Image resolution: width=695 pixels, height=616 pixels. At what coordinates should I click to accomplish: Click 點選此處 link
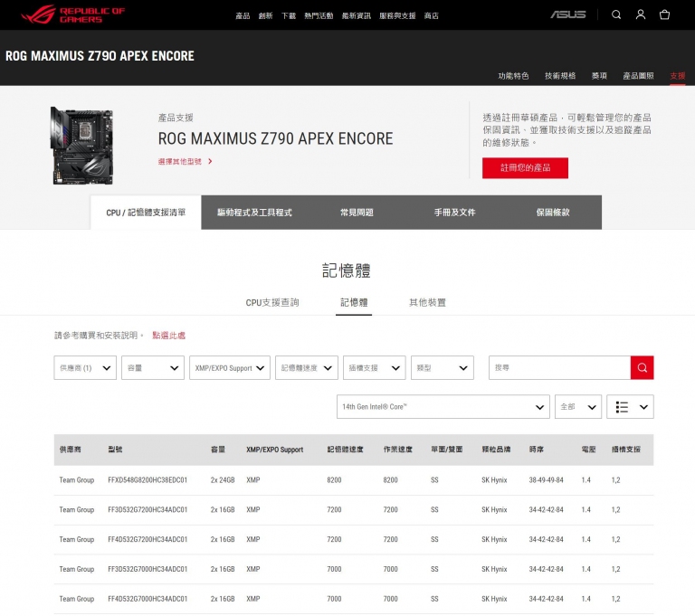tap(169, 336)
